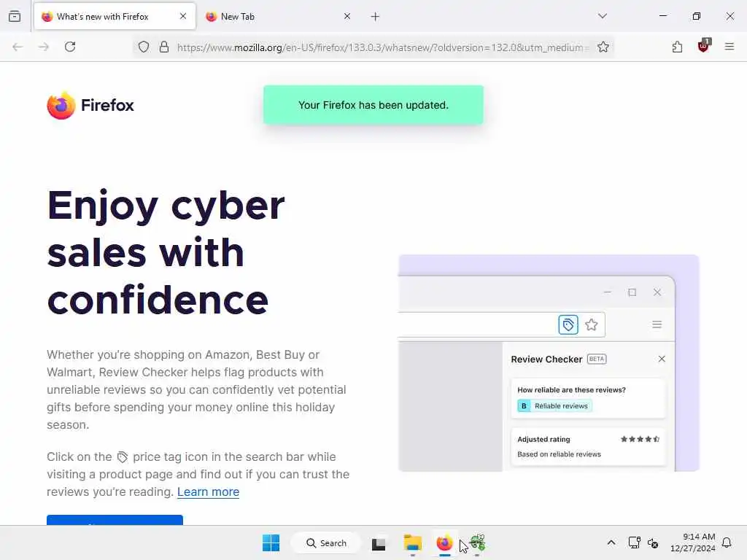Screen dimensions: 747x560
Task: Follow the Learn more link
Action: (x=208, y=492)
